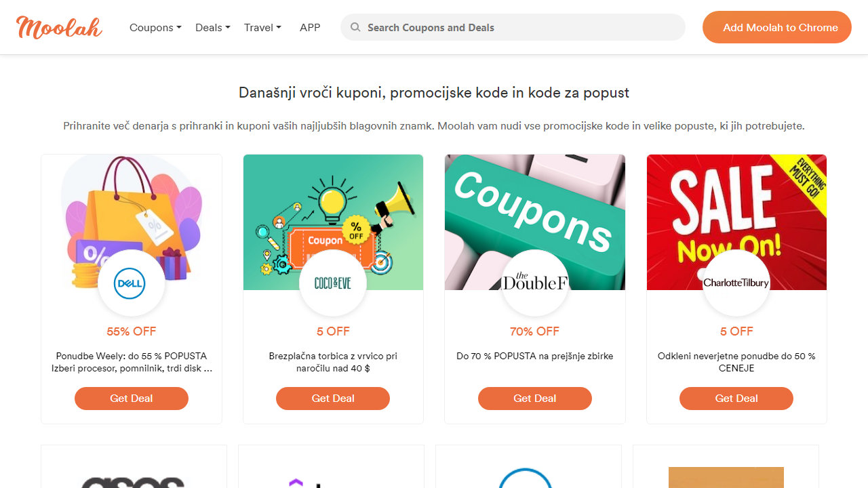
Task: Get Deal on the Coco & Eve offer
Action: click(333, 399)
